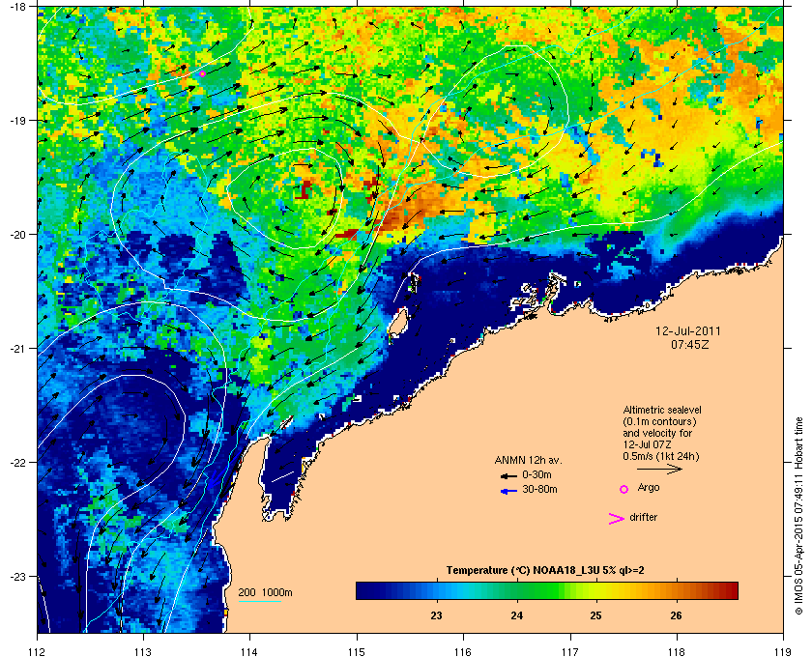Click the latitude axis label -22
812x657 pixels.
(x=17, y=463)
